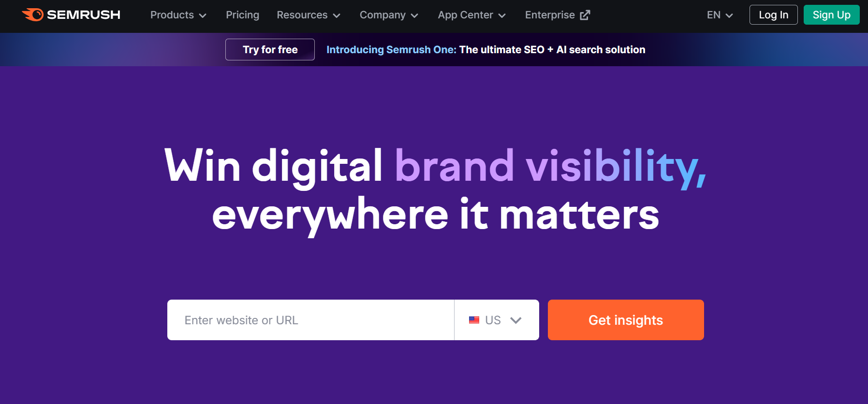Click the chevron next to Products
Screen dimensions: 868x404
(203, 15)
